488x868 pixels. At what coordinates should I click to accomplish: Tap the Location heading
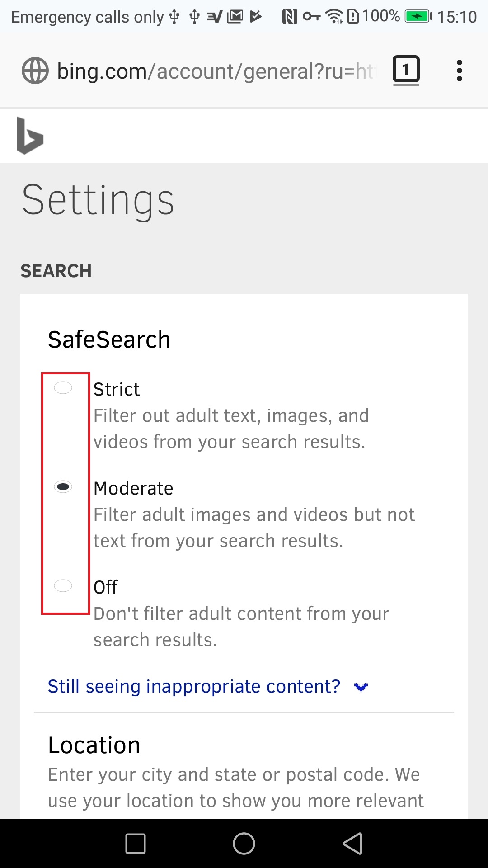click(x=94, y=744)
